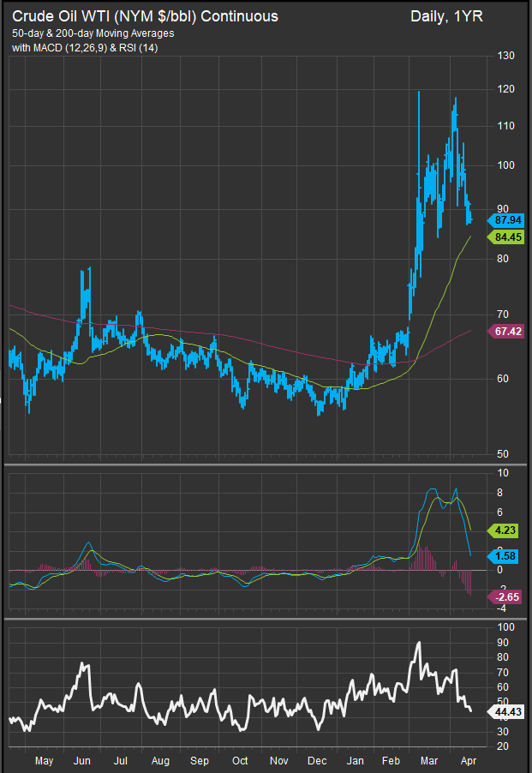Click the Daily, 1YR timeframe label

click(445, 16)
